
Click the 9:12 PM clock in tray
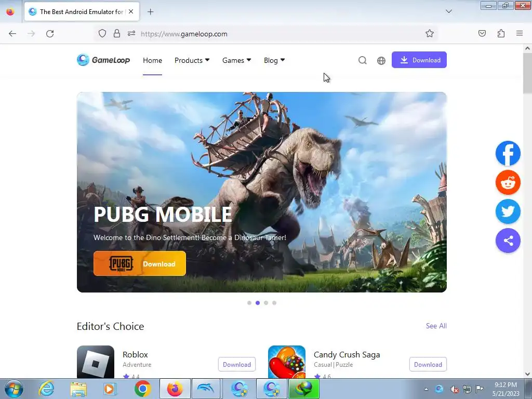(506, 385)
